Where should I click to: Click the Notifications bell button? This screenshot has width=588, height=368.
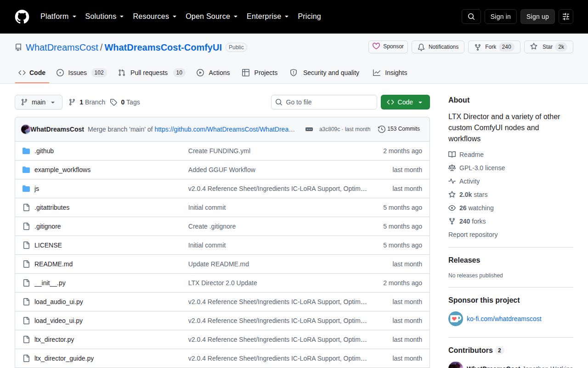tap(438, 47)
